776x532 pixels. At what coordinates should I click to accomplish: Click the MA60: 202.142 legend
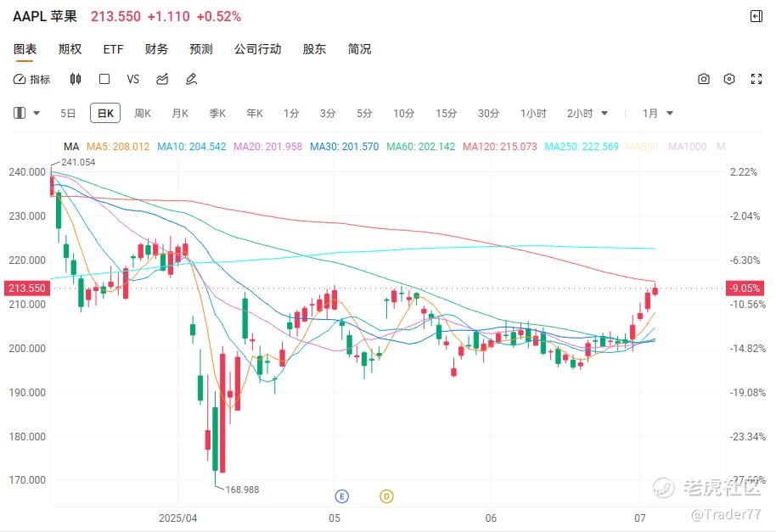point(420,146)
